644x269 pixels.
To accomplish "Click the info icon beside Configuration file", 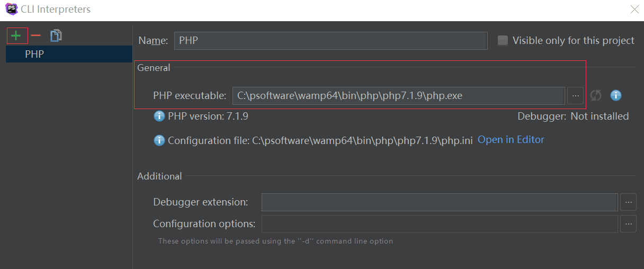I will point(159,140).
